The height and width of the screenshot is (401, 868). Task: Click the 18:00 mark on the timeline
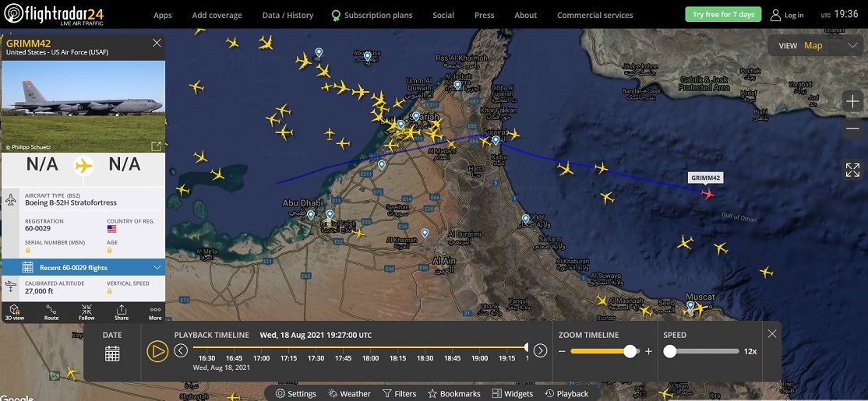370,358
